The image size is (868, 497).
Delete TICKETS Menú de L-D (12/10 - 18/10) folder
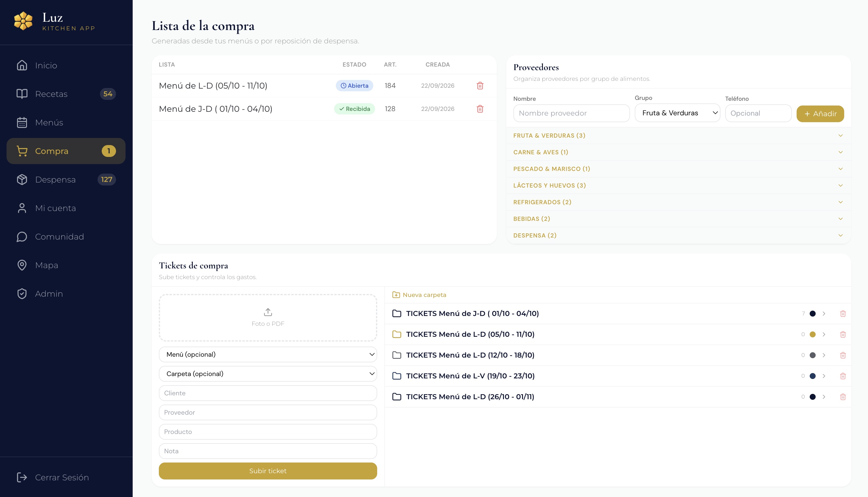click(x=843, y=355)
